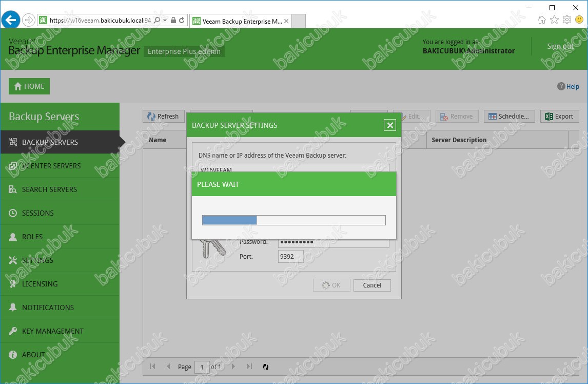Image resolution: width=588 pixels, height=384 pixels.
Task: Click the security lock icon
Action: pos(173,20)
